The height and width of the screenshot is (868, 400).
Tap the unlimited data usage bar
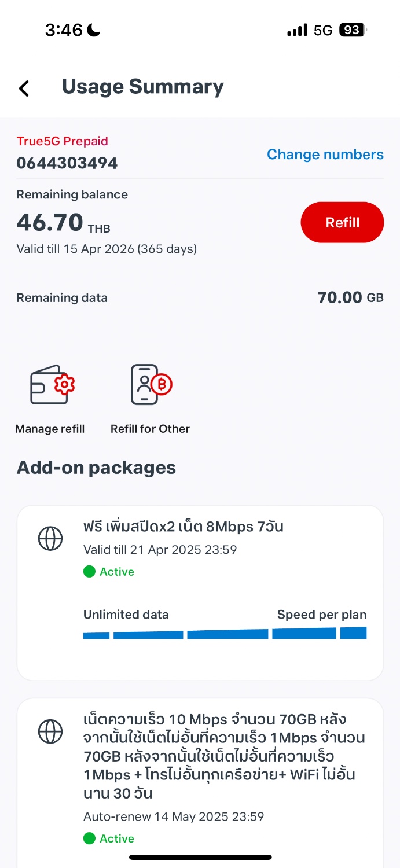225,633
